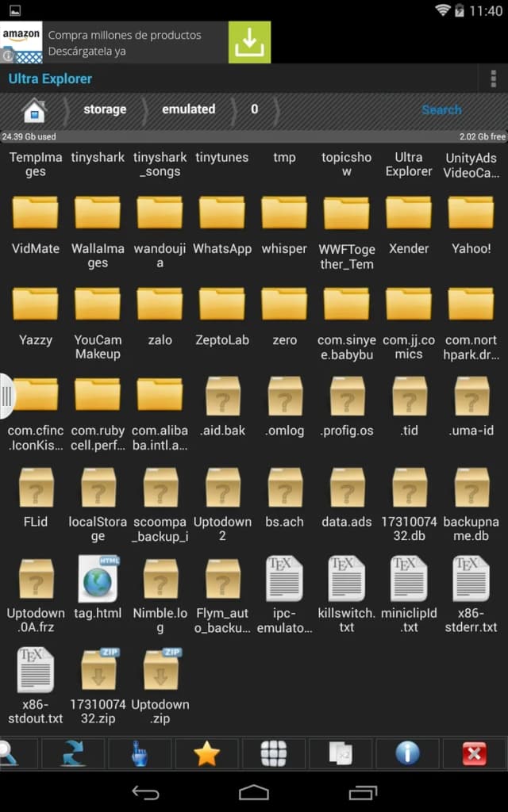
Task: Tap the Wi-Fi status icon
Action: pyautogui.click(x=442, y=10)
